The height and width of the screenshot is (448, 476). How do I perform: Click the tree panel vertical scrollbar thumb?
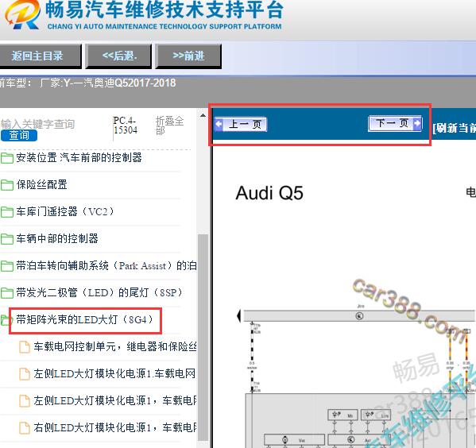[x=203, y=337]
